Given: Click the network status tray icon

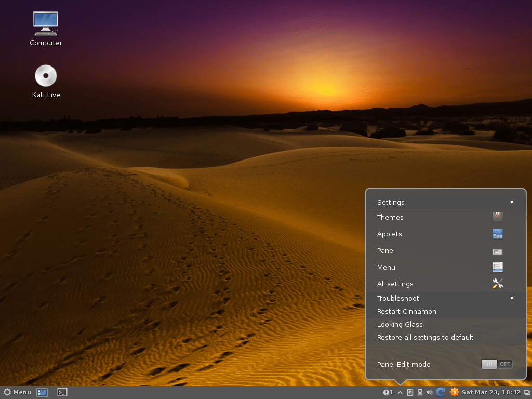Looking at the screenshot, I should coord(419,392).
